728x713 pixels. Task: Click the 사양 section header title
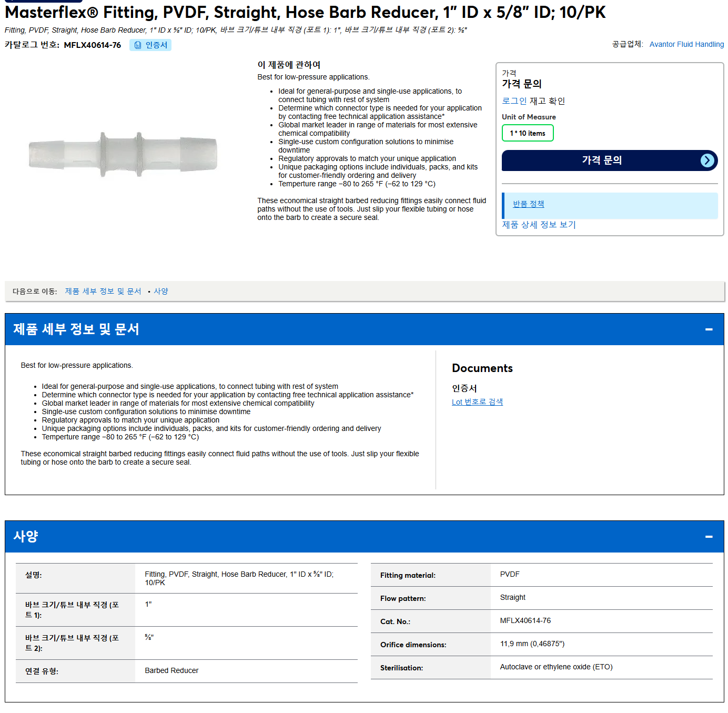pos(26,537)
